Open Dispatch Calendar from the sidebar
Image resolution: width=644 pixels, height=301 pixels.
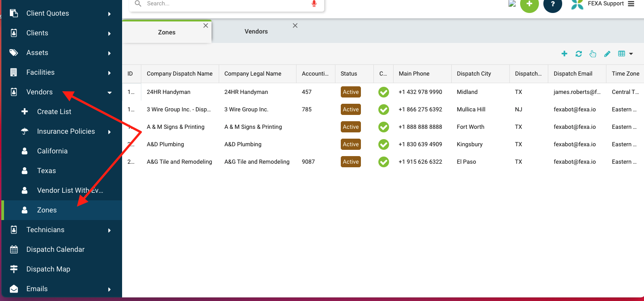point(55,250)
